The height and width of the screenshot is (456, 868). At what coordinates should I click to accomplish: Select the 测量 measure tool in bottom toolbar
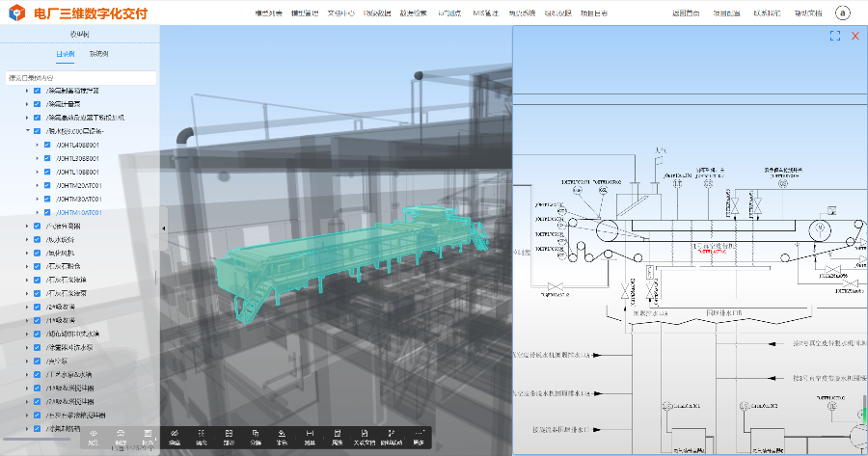310,437
